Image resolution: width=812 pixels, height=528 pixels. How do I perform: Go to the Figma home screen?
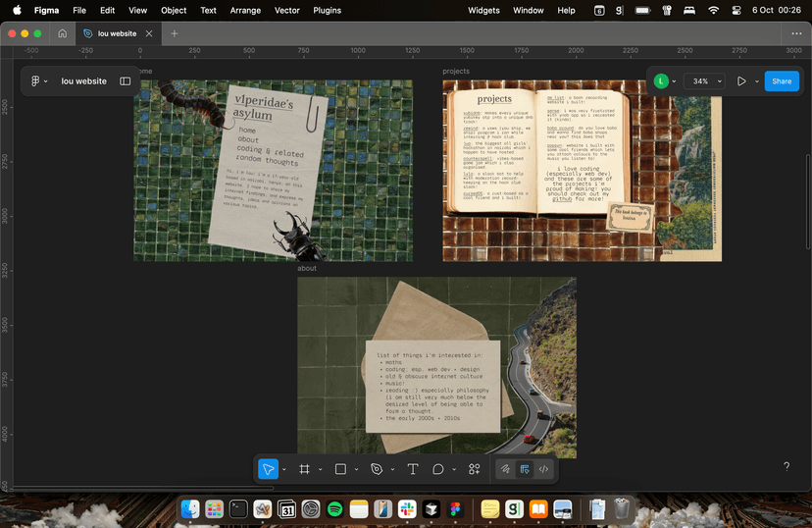pyautogui.click(x=63, y=33)
